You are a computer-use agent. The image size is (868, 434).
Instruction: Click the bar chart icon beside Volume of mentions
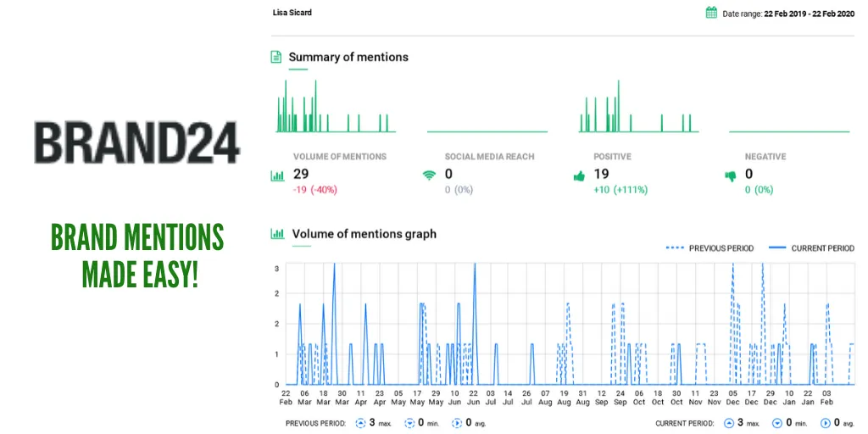click(x=277, y=176)
